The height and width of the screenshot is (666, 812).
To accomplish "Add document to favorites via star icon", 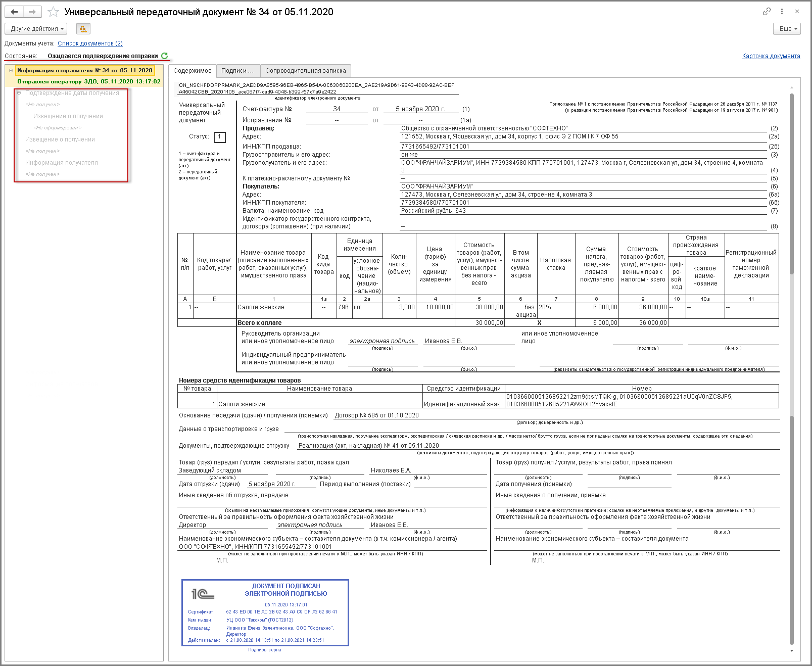I will click(53, 12).
